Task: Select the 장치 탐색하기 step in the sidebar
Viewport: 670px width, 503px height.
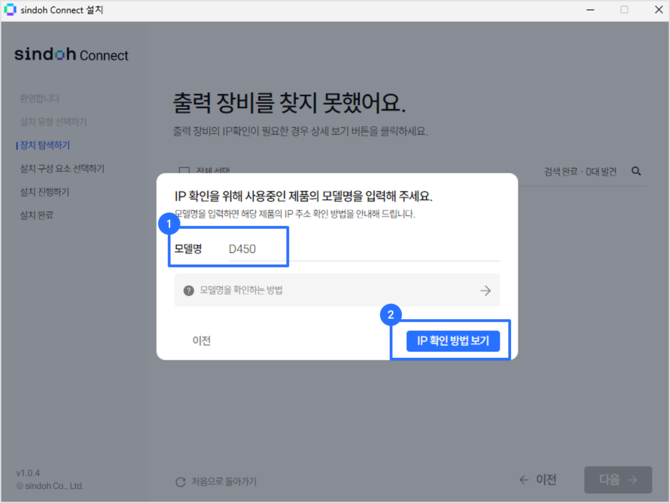Action: click(45, 145)
